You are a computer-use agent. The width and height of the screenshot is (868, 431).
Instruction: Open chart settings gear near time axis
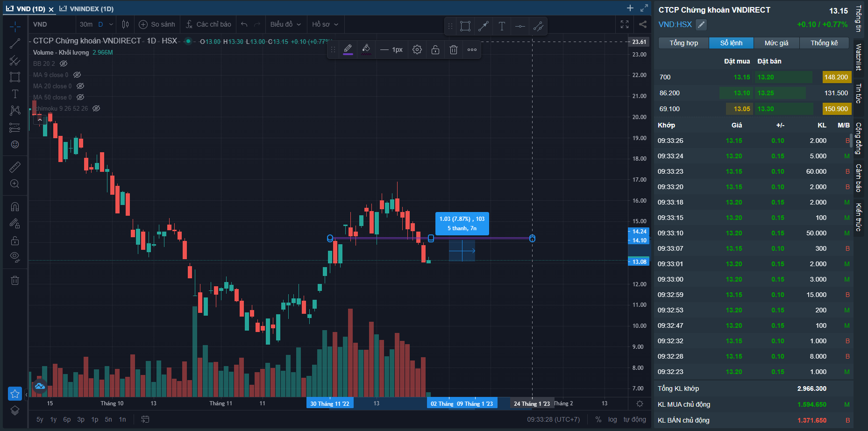click(x=640, y=403)
